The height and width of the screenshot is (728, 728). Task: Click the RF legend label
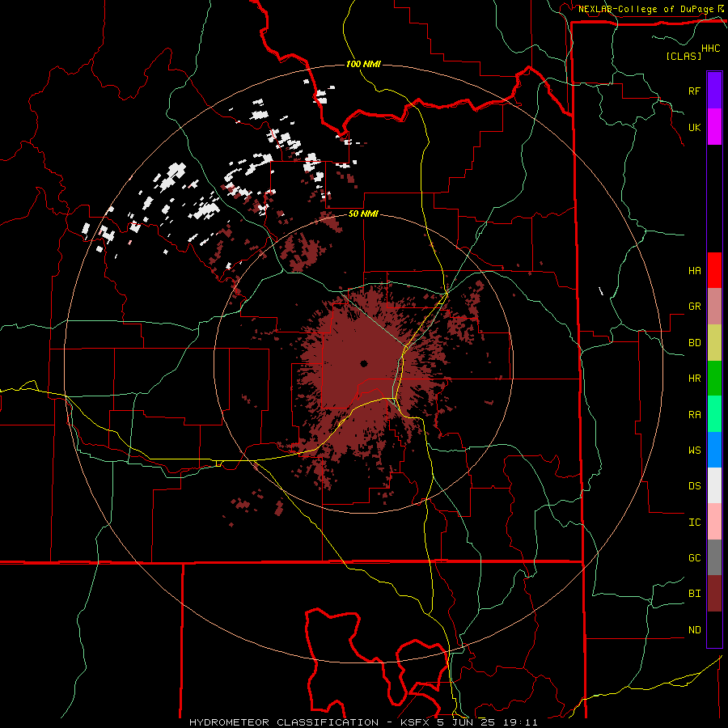[694, 91]
